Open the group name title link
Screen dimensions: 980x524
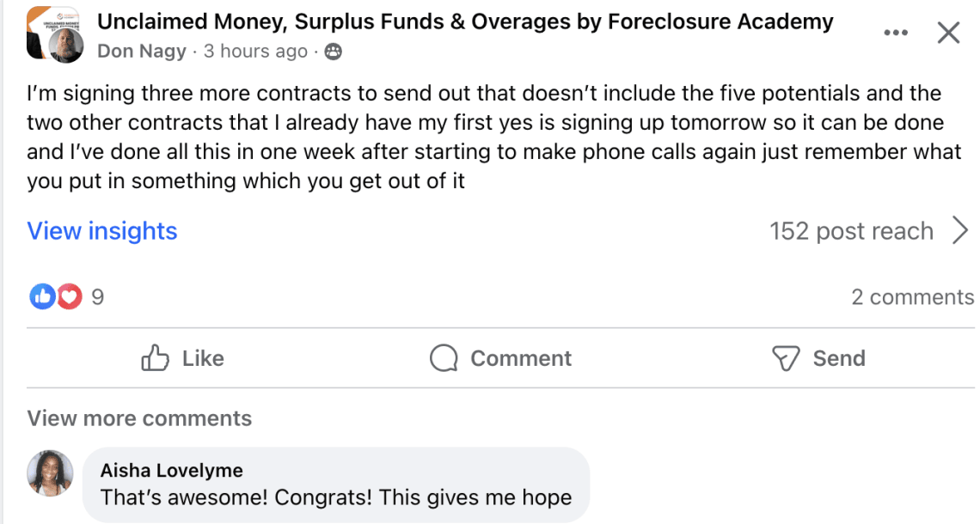point(465,21)
